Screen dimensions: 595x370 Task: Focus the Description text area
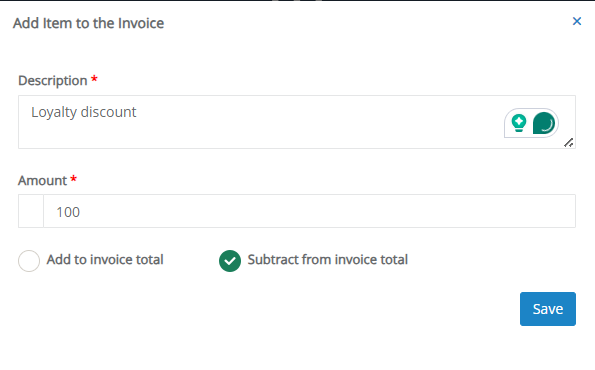[297, 122]
